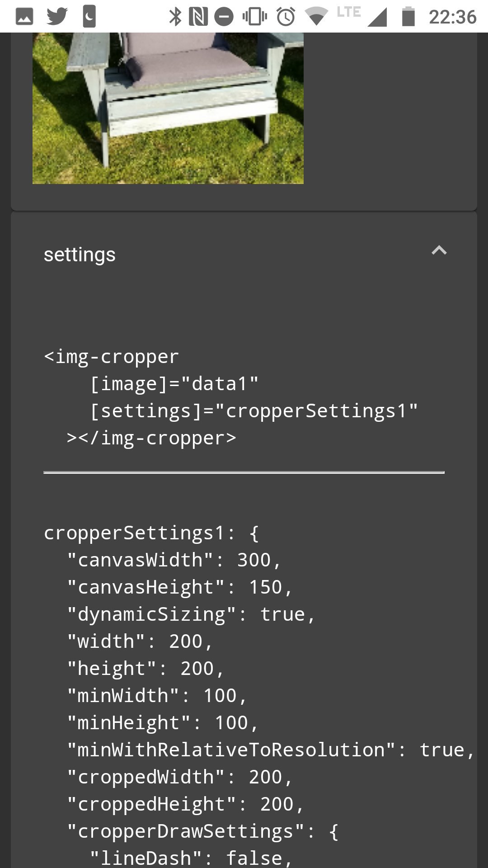Tap the Wi-Fi signal icon
Viewport: 488px width, 868px height.
click(x=316, y=17)
